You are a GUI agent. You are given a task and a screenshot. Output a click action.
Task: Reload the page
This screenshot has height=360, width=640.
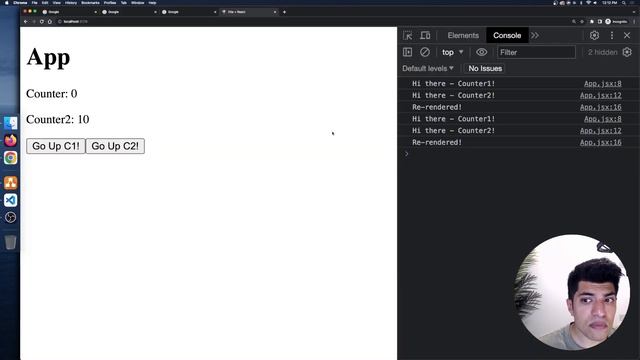click(42, 22)
